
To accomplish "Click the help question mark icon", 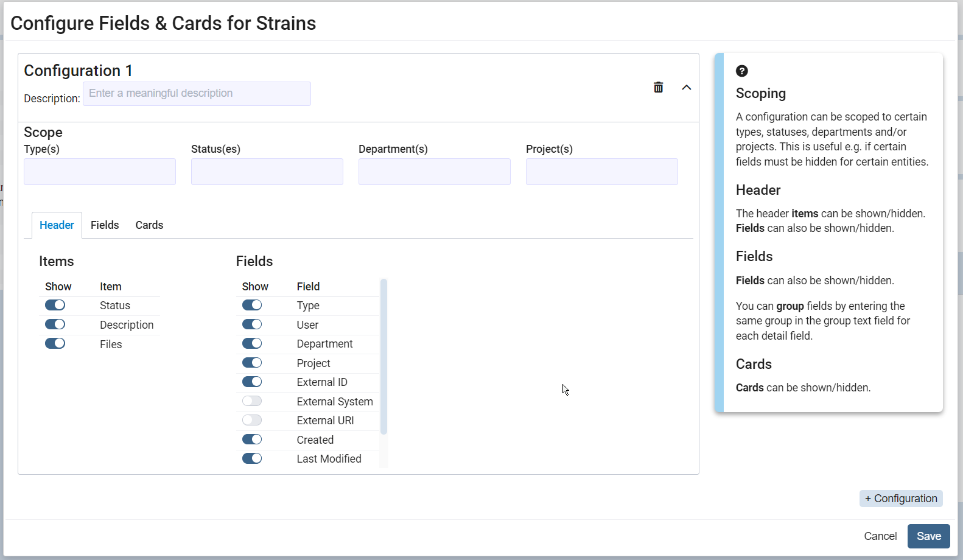I will tap(741, 71).
